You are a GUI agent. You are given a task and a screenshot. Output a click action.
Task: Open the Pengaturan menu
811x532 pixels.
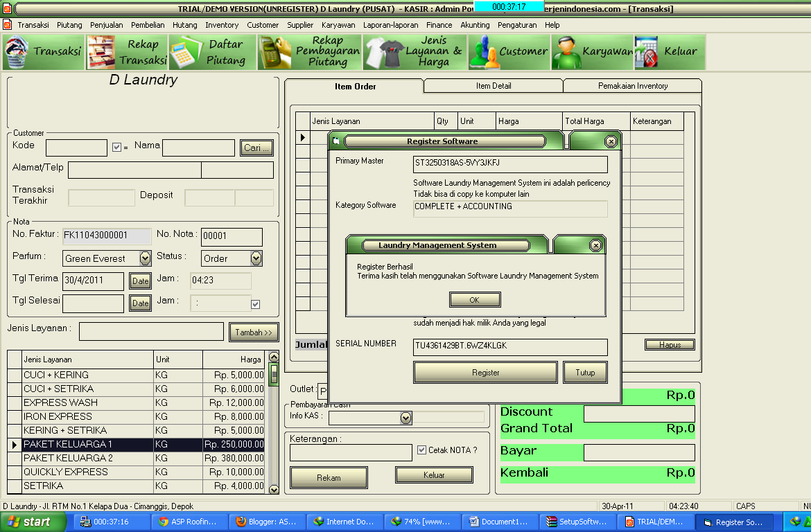pos(517,25)
